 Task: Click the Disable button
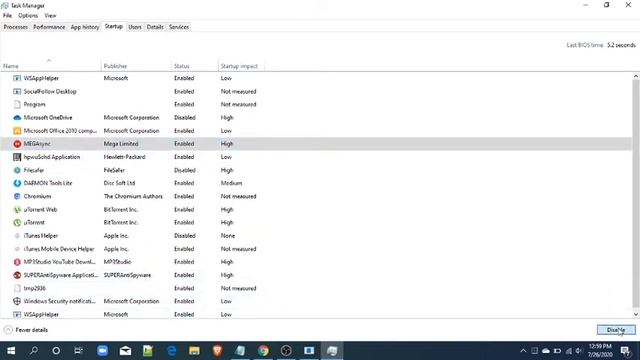(616, 330)
